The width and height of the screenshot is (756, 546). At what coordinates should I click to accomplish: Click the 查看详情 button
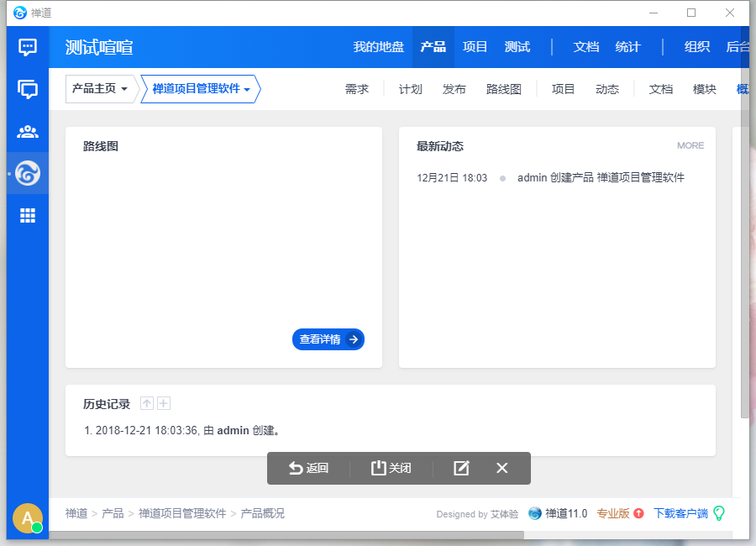[328, 339]
